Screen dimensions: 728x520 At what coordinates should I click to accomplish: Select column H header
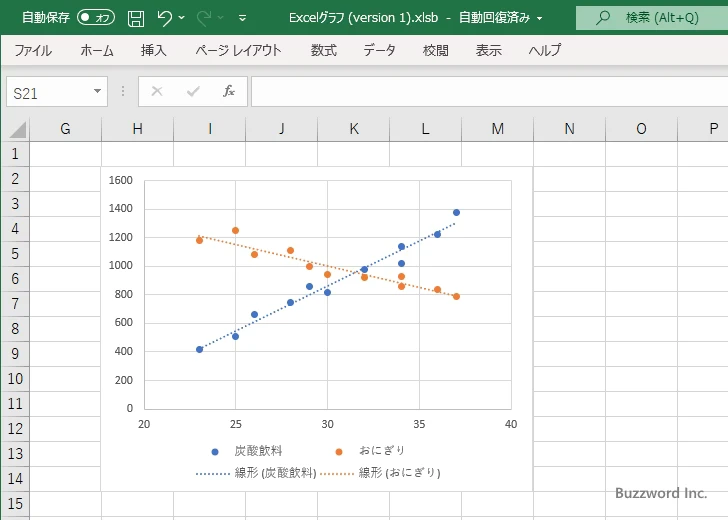coord(137,129)
